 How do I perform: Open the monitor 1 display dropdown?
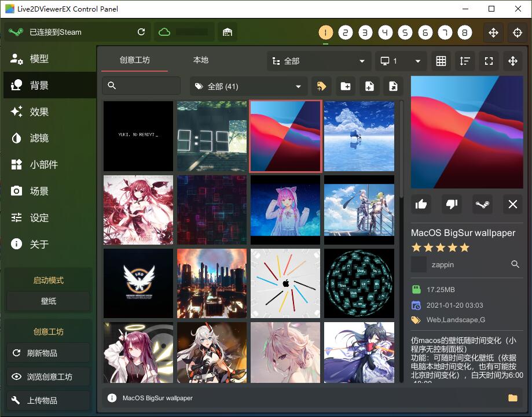(x=401, y=61)
